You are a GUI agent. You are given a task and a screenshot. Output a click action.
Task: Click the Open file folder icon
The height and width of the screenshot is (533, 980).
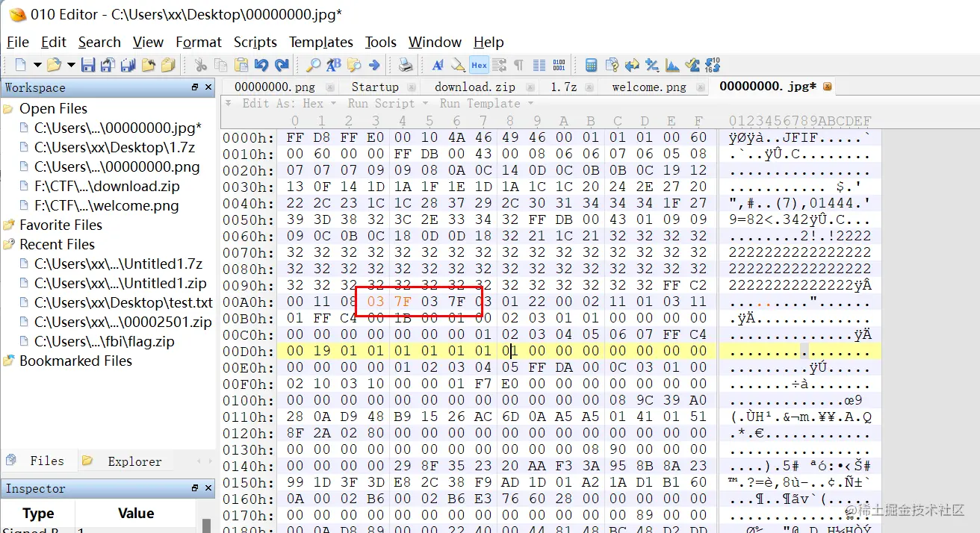point(54,65)
